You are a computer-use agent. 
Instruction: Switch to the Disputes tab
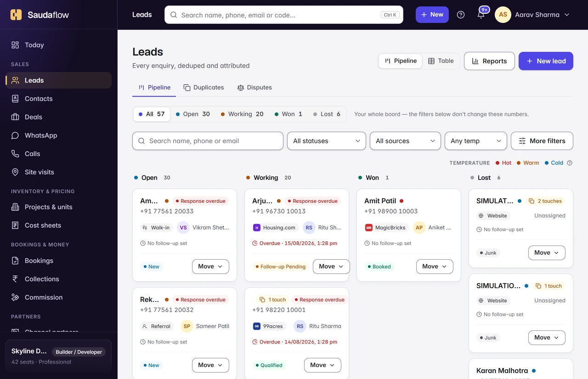[x=254, y=88]
